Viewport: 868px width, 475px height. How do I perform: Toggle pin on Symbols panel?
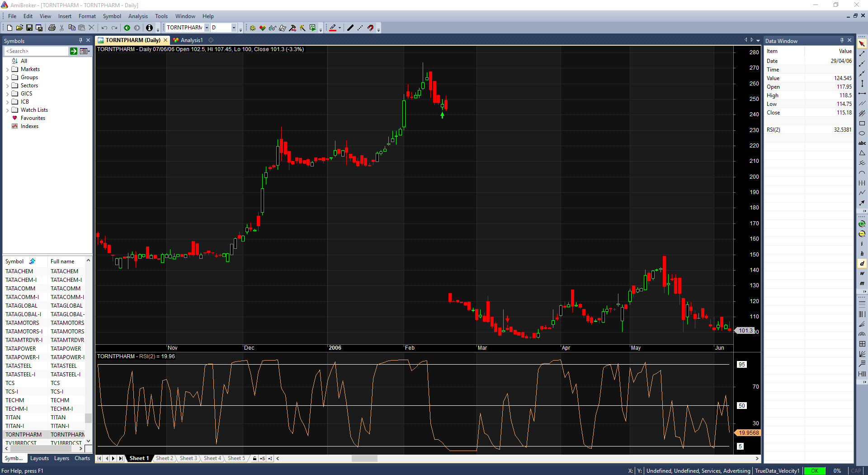[x=80, y=40]
